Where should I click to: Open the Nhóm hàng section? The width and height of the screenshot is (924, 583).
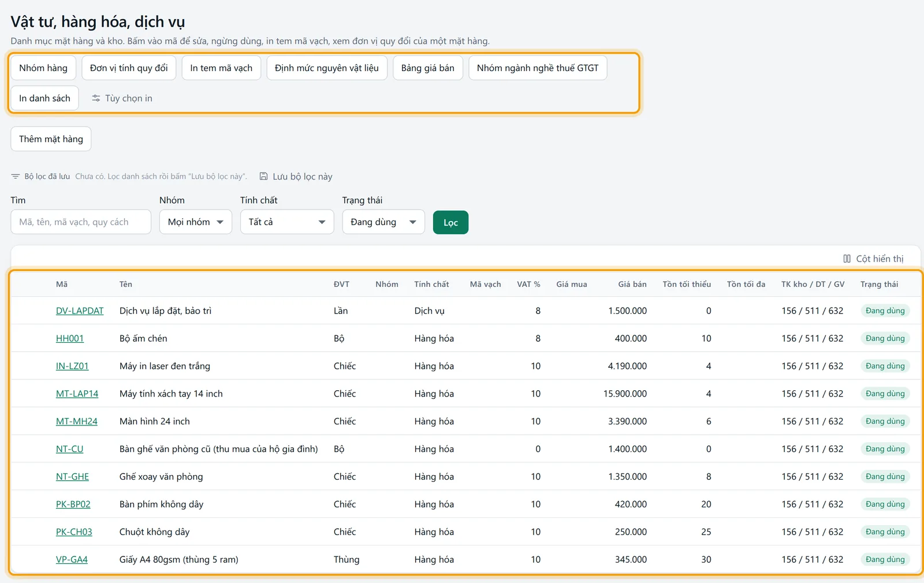click(x=43, y=68)
